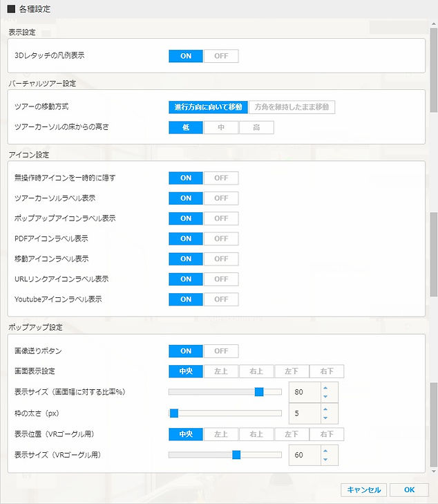Click the 枠の太さ (px) slider handle
This screenshot has width=438, height=504.
click(174, 413)
